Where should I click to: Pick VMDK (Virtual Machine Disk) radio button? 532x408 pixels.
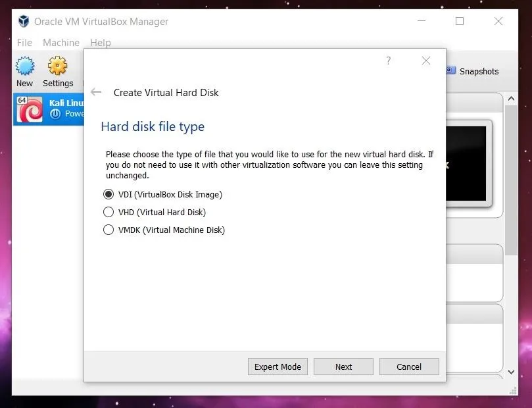coord(109,230)
